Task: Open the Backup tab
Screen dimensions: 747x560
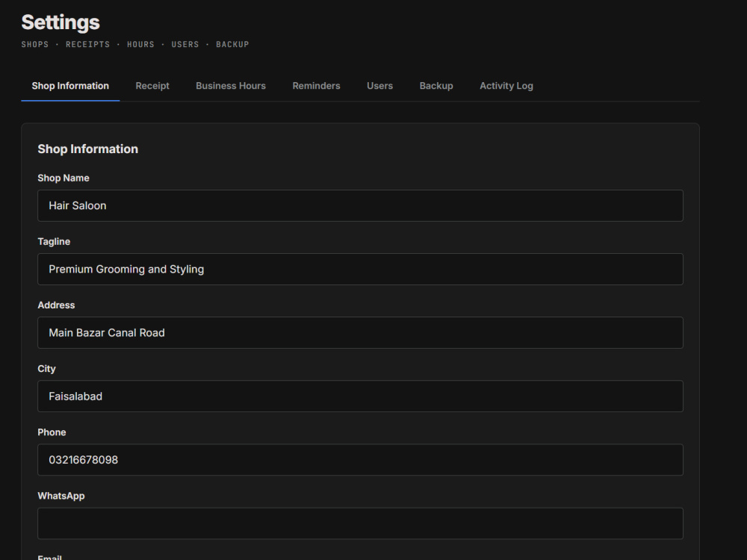Action: (436, 86)
